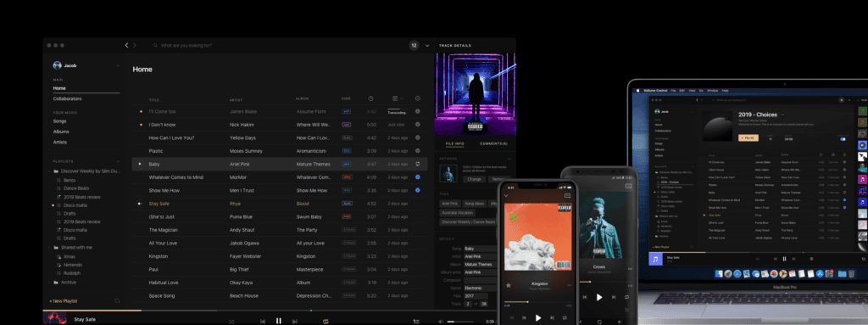The image size is (868, 325).
Task: Skip to previous track in player bar
Action: [263, 321]
